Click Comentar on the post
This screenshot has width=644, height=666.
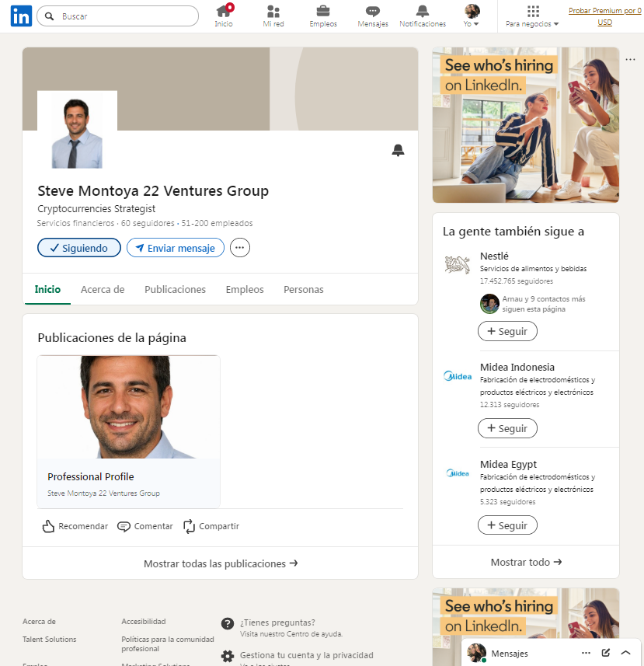[x=145, y=526]
